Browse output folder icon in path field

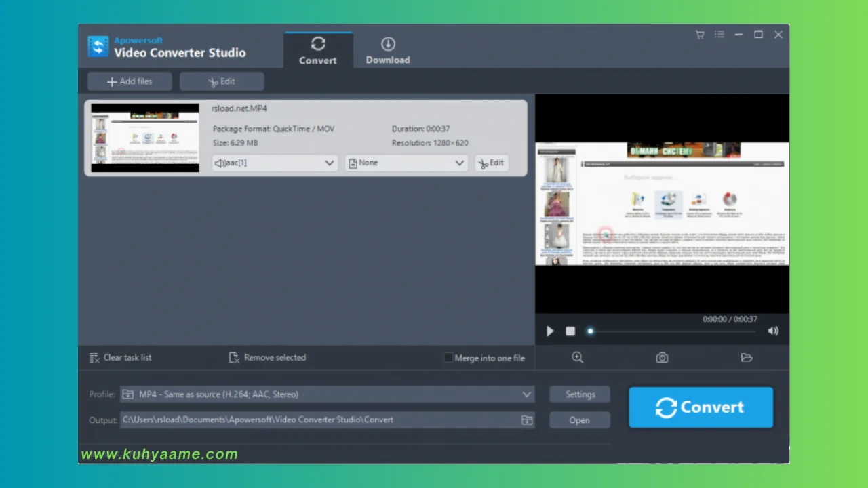tap(526, 420)
